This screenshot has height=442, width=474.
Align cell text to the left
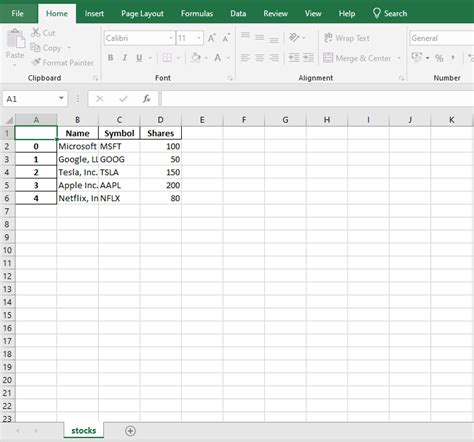245,58
